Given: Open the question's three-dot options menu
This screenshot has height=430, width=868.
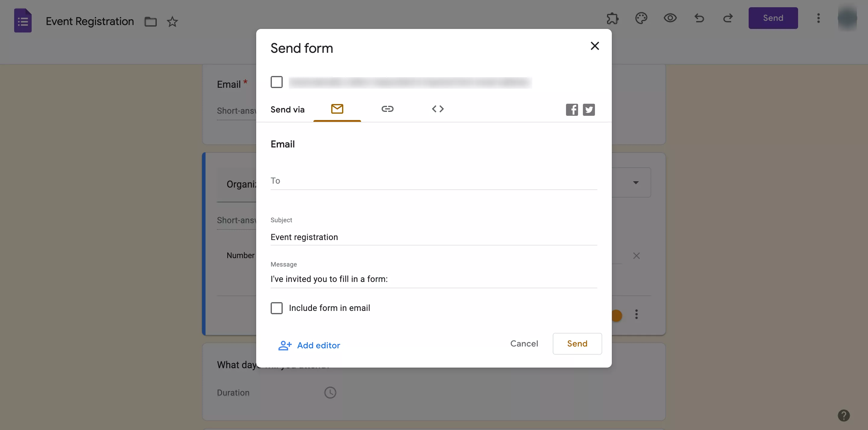Looking at the screenshot, I should (636, 314).
